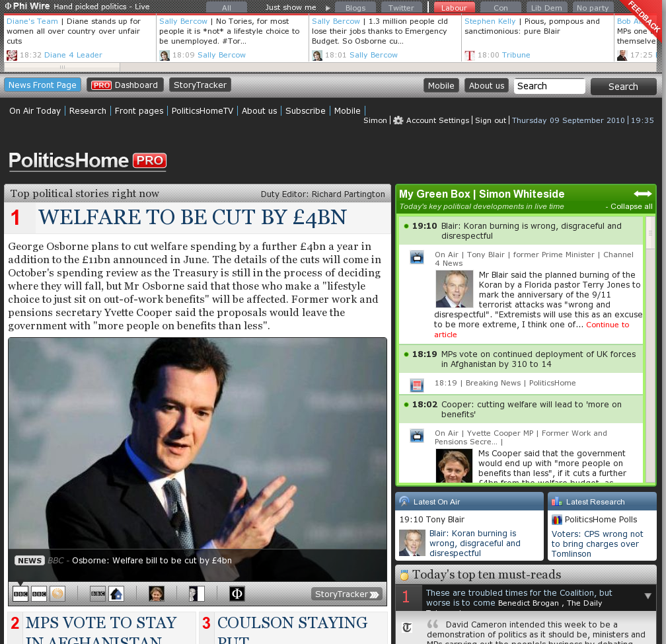The height and width of the screenshot is (644, 666).
Task: Select the half-face source icon in story strip
Action: (x=197, y=594)
